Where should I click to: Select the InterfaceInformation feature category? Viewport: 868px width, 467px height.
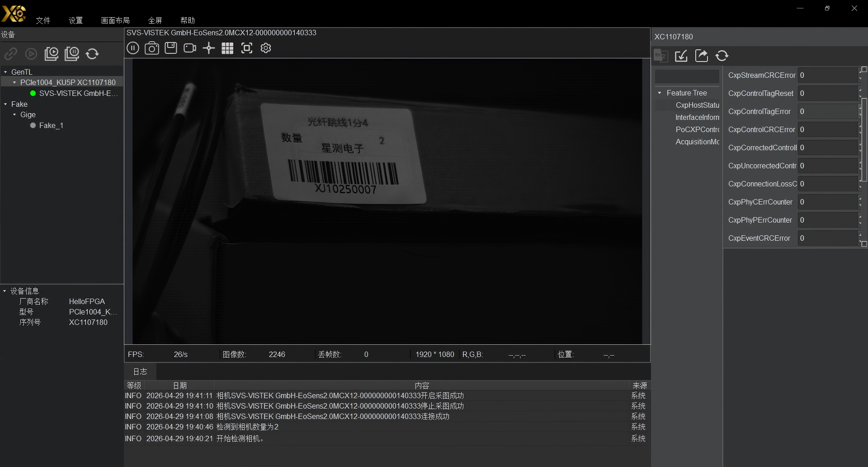[x=697, y=117]
